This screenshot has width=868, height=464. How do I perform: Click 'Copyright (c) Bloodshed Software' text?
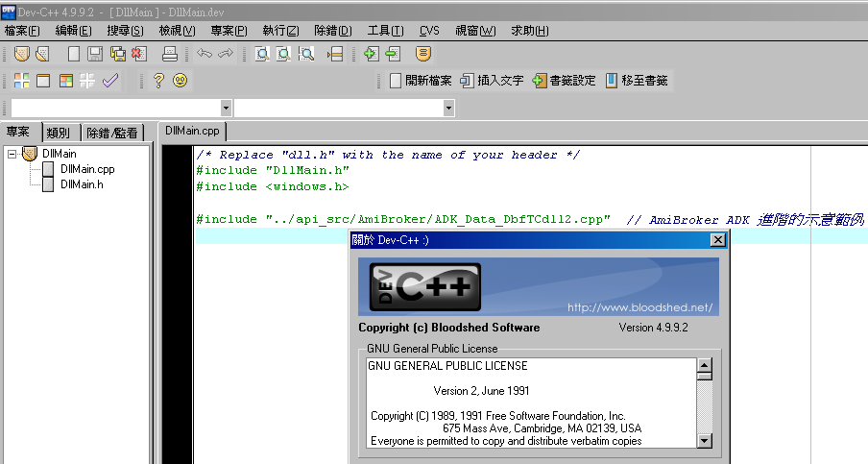click(449, 328)
